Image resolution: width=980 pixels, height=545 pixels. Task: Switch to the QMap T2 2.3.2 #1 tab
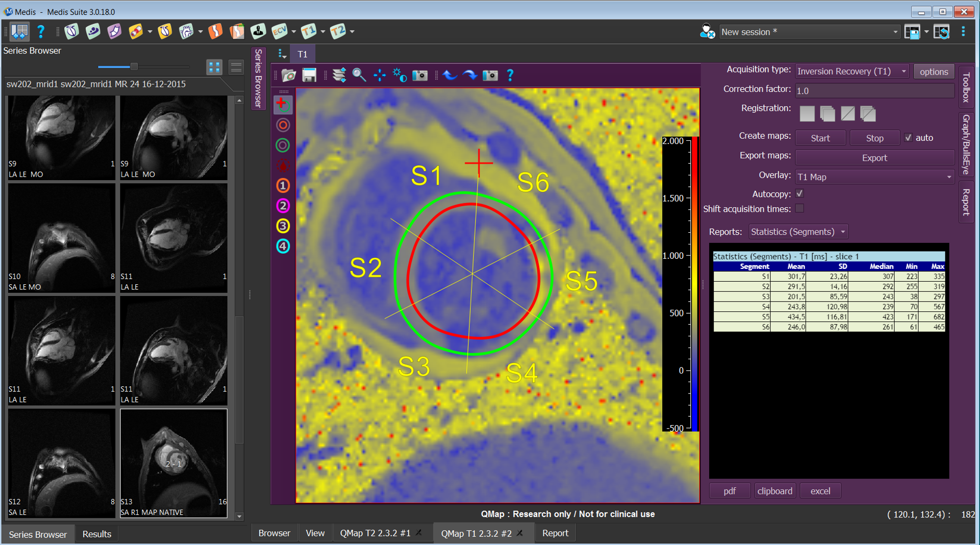pos(375,533)
